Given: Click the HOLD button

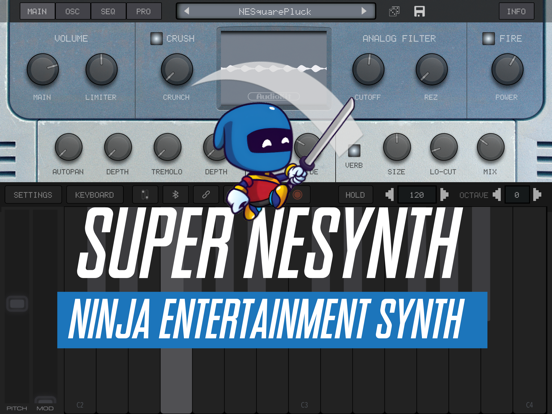Looking at the screenshot, I should (x=355, y=195).
